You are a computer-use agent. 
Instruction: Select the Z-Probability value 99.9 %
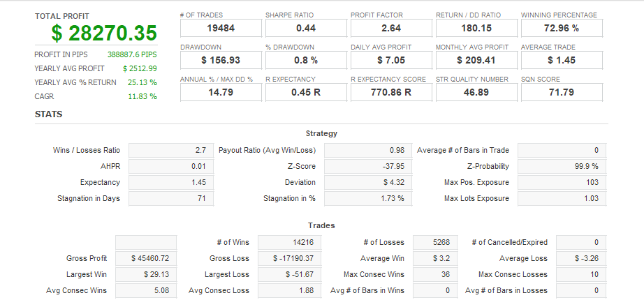(562, 167)
